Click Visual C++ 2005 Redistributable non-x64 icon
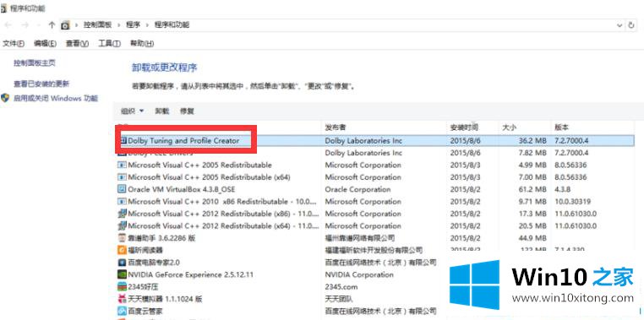The height and width of the screenshot is (320, 644). point(122,165)
